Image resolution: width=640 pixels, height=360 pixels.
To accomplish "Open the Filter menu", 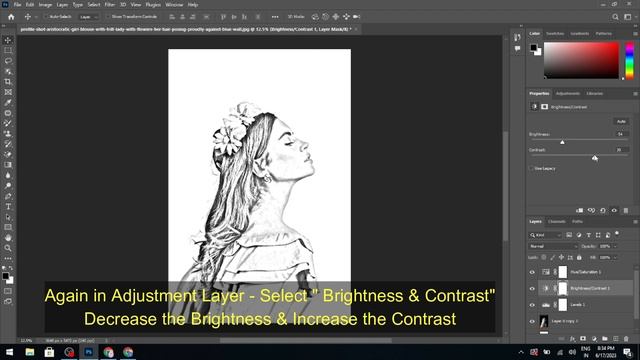I will click(109, 5).
